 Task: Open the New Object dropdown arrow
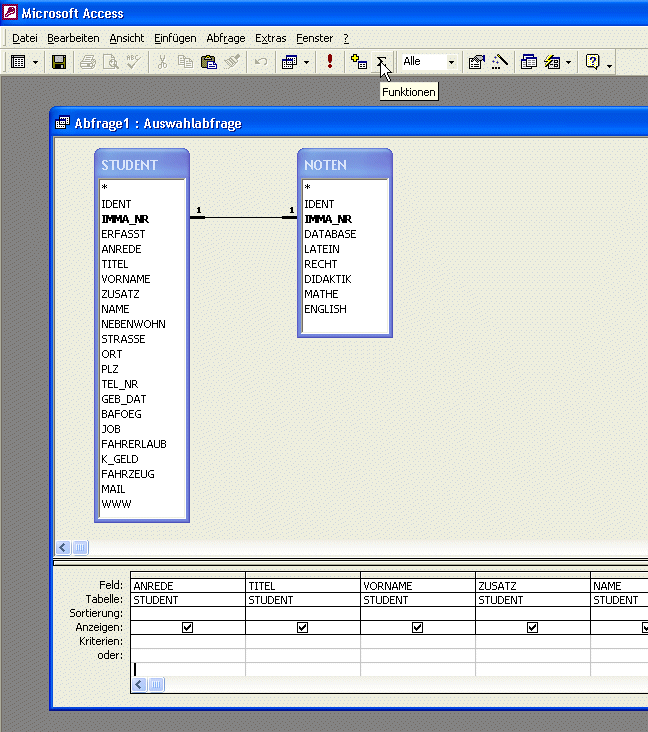pos(568,62)
